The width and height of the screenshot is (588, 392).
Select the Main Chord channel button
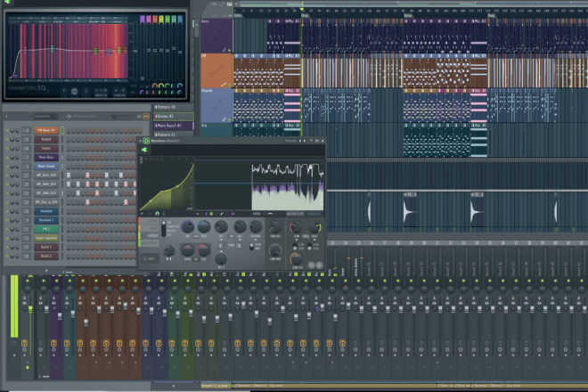tap(46, 167)
